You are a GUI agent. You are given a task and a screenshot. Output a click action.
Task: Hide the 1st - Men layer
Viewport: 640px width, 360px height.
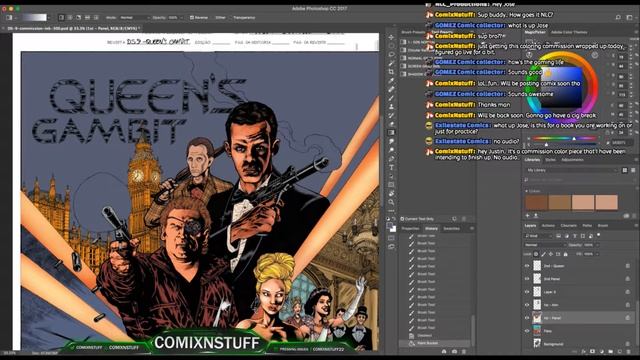pos(527,305)
